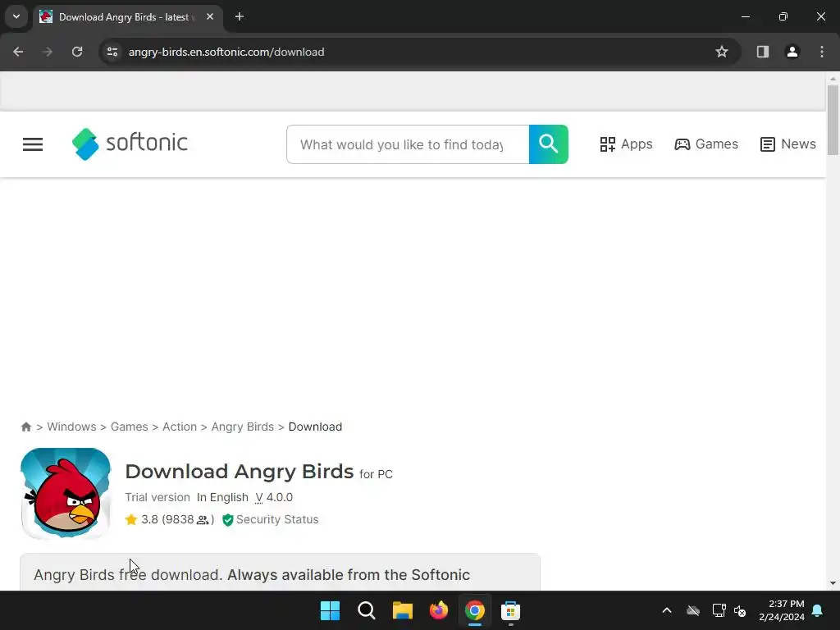This screenshot has width=840, height=630.
Task: Click the Download Angry Birds heading
Action: pyautogui.click(x=240, y=472)
